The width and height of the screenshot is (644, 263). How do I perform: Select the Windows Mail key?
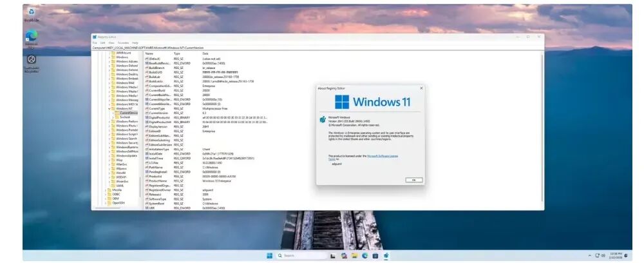coord(125,83)
